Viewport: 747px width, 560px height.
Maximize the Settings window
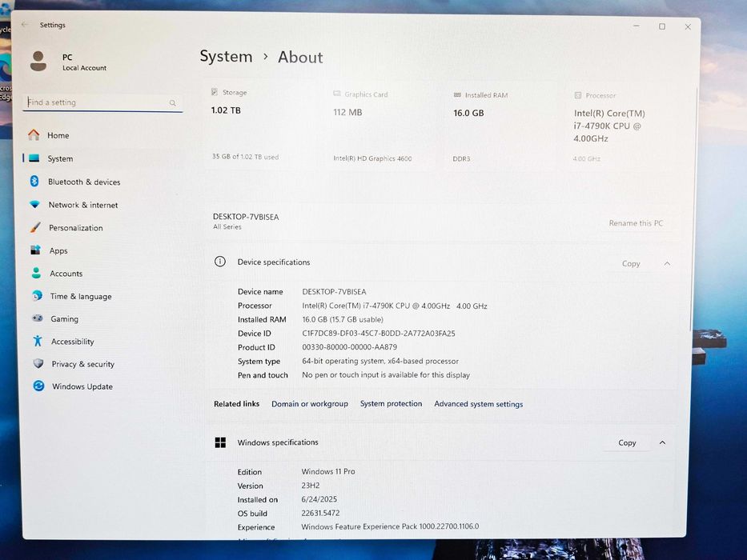(x=661, y=26)
